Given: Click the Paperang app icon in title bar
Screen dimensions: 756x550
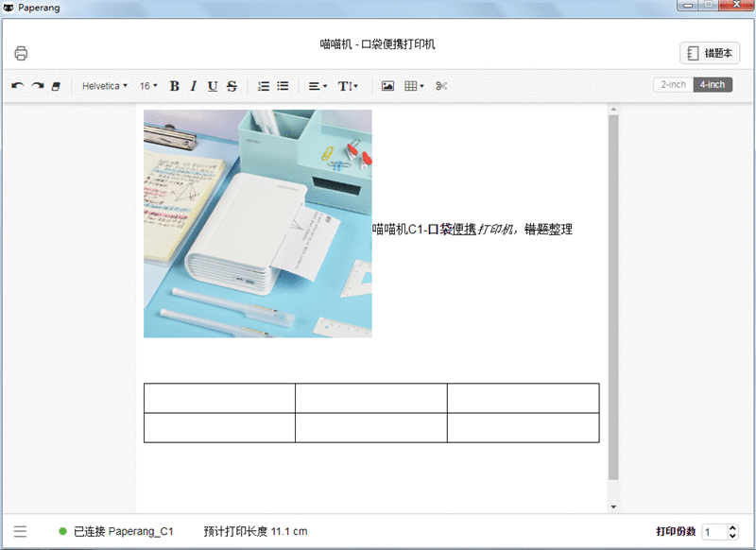Looking at the screenshot, I should (9, 8).
